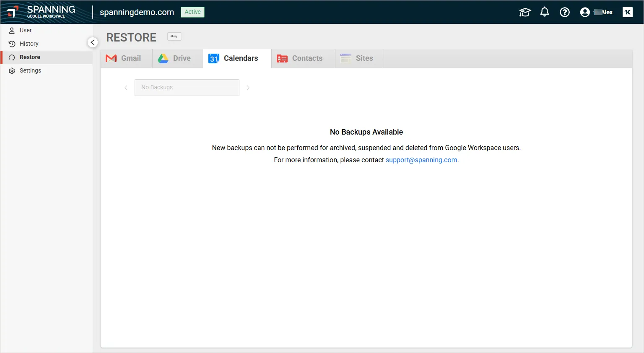Click the help question mark icon
This screenshot has height=353, width=644.
click(x=564, y=12)
